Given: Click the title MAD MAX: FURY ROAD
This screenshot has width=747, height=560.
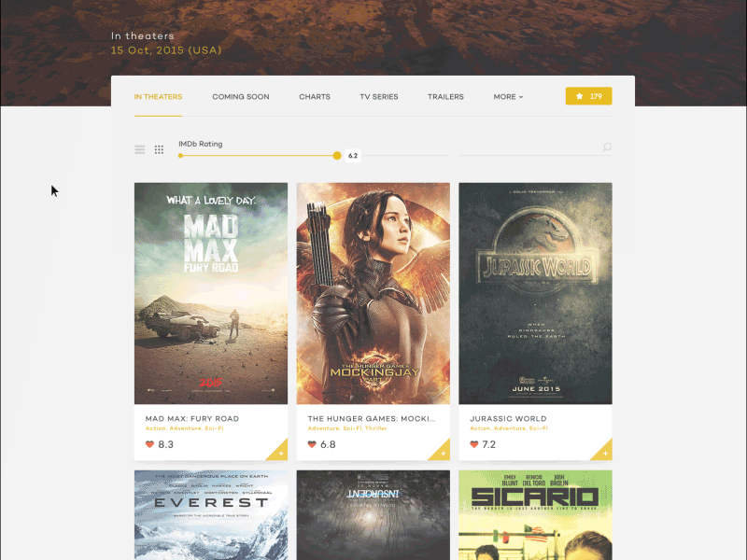Looking at the screenshot, I should pyautogui.click(x=192, y=418).
